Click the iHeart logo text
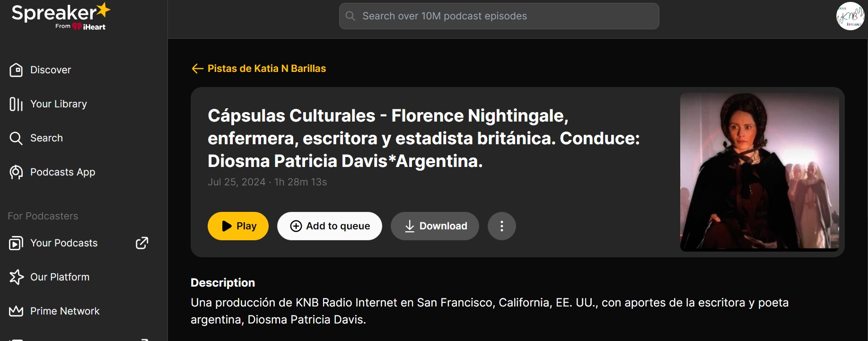The image size is (868, 341). coord(94,27)
